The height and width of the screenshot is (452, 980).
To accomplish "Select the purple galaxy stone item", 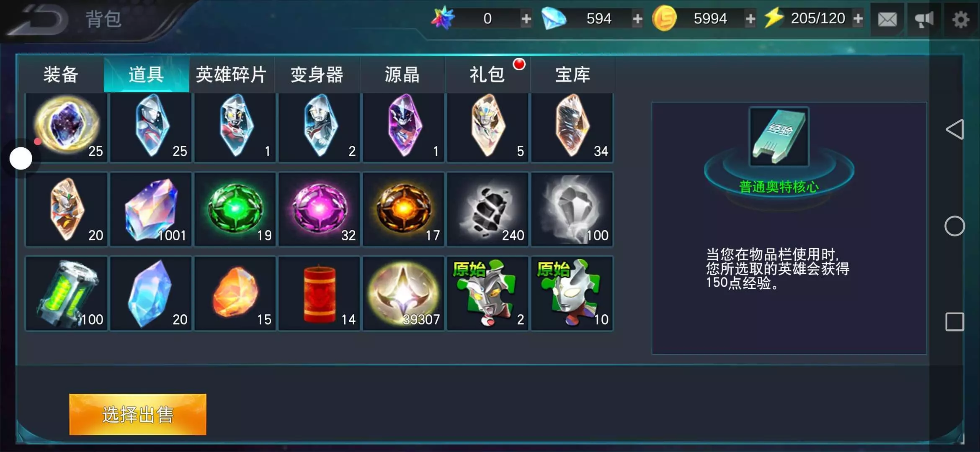I will point(67,127).
